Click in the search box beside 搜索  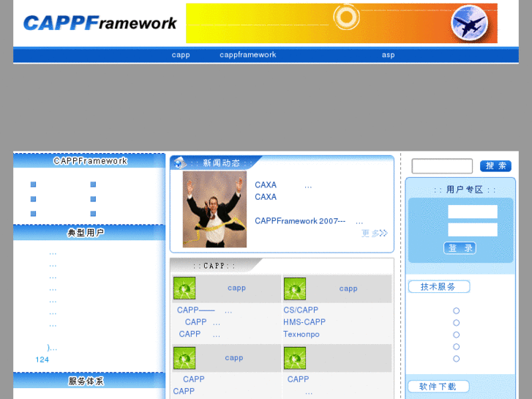(442, 166)
